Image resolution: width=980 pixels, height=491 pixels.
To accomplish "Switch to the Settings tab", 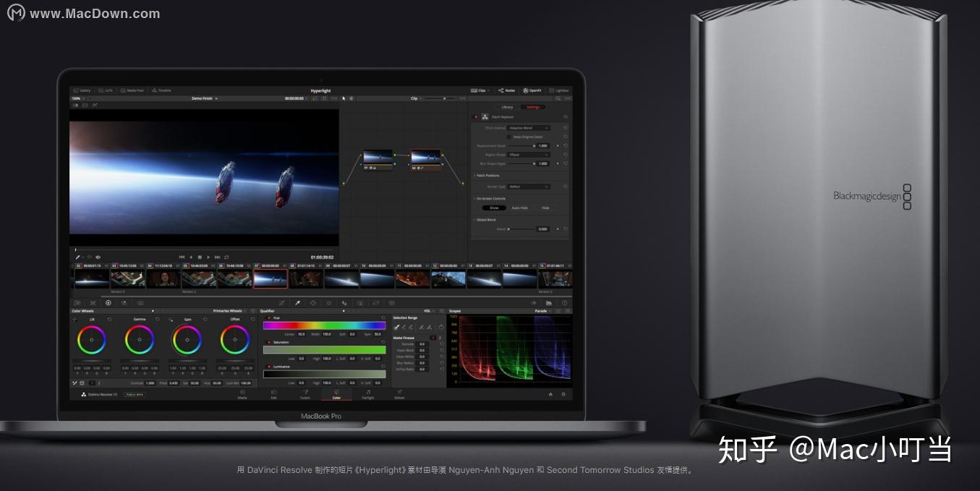I will [x=532, y=107].
